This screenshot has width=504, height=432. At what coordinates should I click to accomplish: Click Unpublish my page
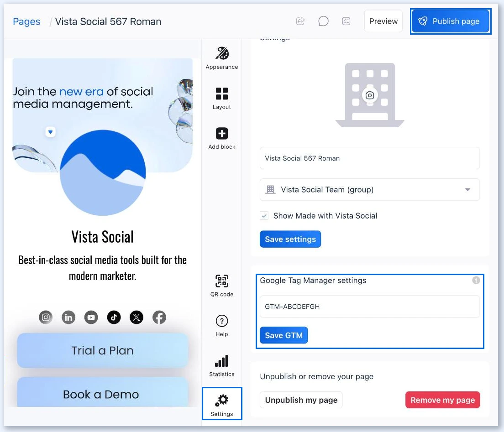pyautogui.click(x=301, y=400)
